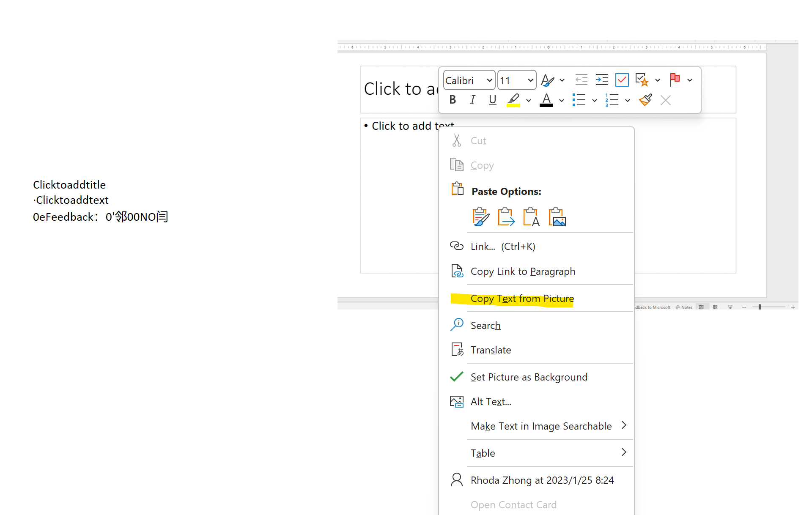Choose Merge Formatting paste option
The image size is (812, 515).
point(506,217)
